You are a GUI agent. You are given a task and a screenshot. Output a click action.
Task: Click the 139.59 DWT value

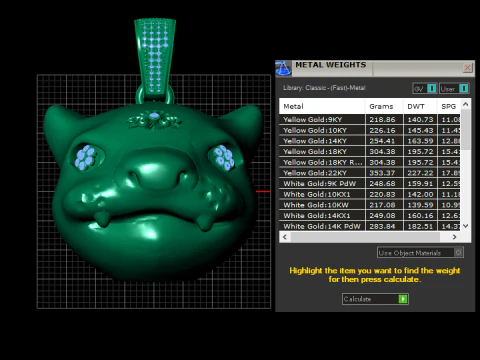click(x=420, y=205)
